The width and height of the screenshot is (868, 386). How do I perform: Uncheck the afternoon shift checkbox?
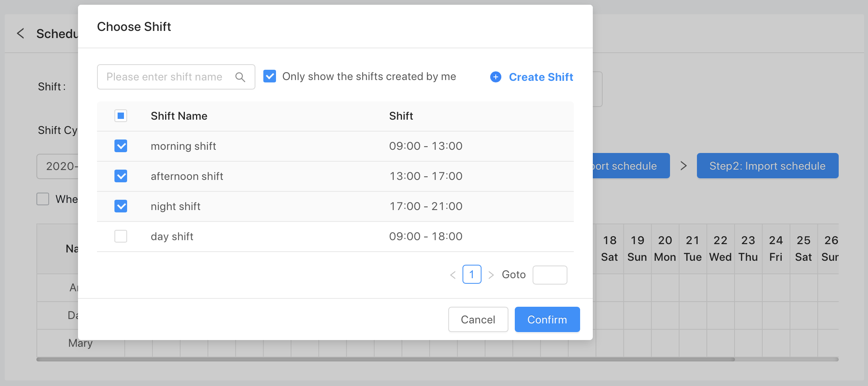click(x=121, y=176)
